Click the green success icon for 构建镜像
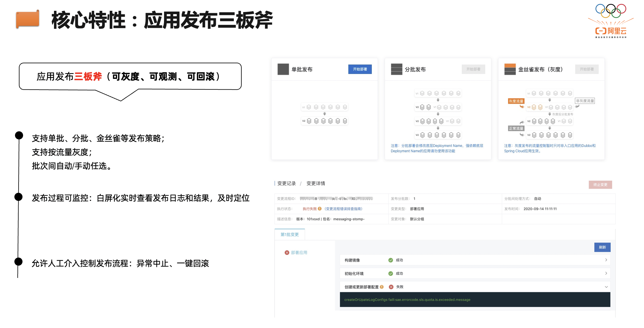 click(x=390, y=260)
